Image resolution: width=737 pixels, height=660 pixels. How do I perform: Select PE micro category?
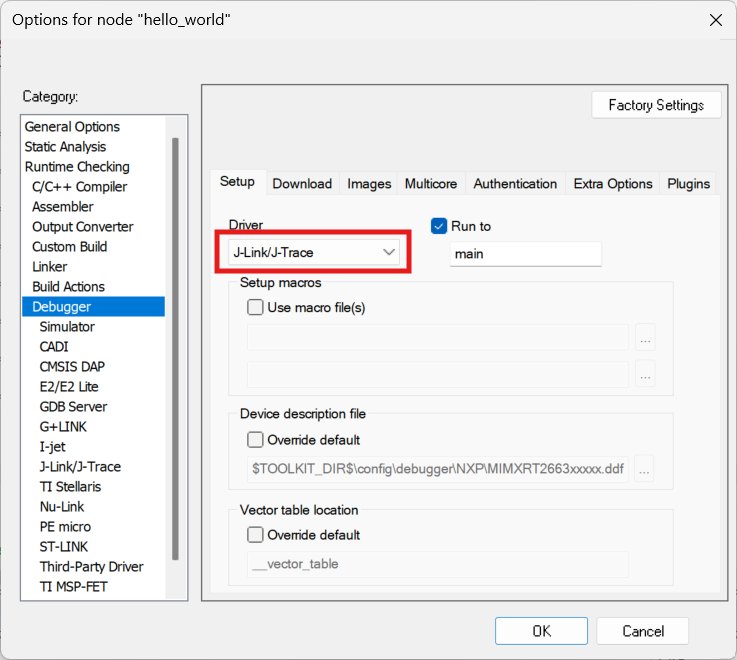(65, 526)
